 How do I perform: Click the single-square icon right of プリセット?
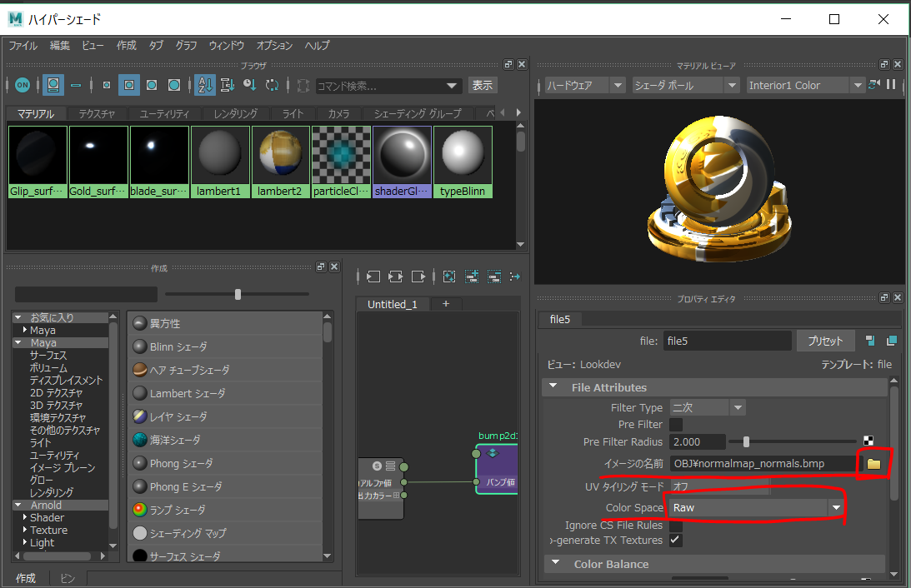pos(870,341)
